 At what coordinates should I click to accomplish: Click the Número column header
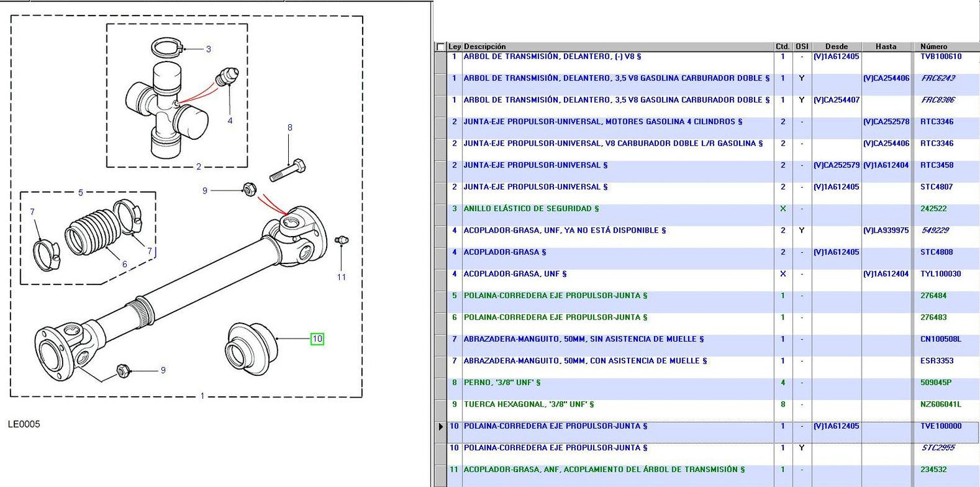[x=933, y=47]
